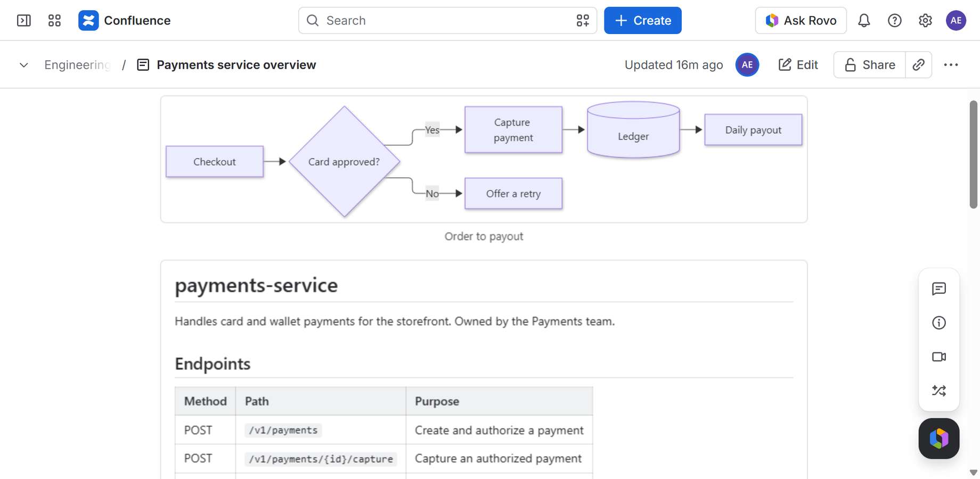This screenshot has width=980, height=479.
Task: Click the Search input field
Action: (447, 20)
